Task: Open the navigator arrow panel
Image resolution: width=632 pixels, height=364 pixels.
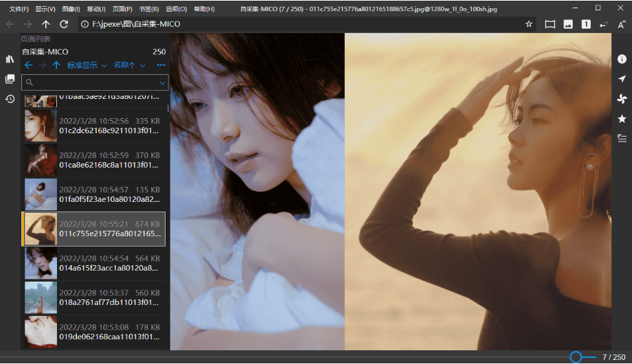Action: 622,79
